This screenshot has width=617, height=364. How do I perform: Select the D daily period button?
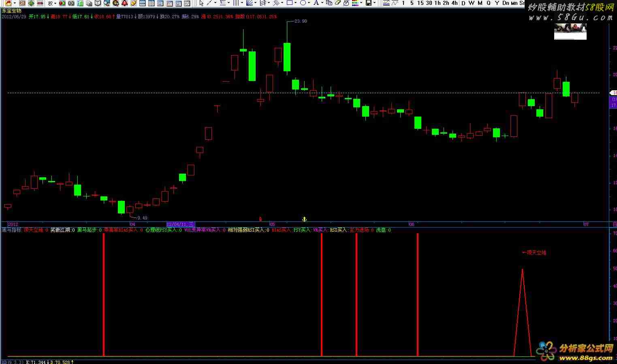463,3
